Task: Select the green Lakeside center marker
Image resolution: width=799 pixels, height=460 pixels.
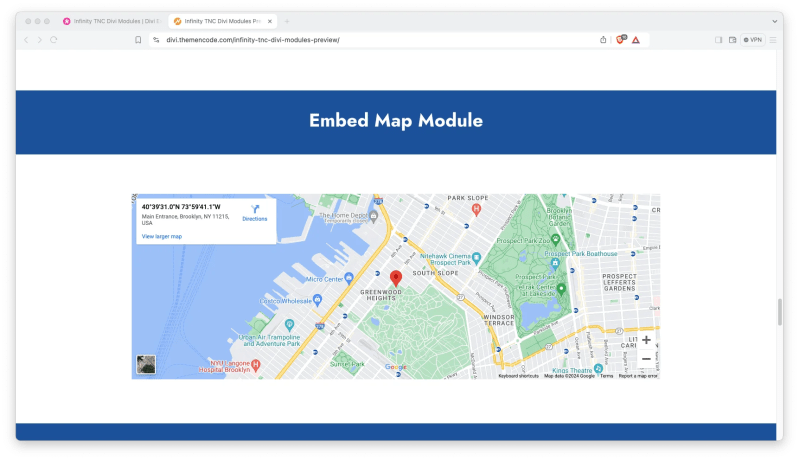Action: (x=561, y=289)
